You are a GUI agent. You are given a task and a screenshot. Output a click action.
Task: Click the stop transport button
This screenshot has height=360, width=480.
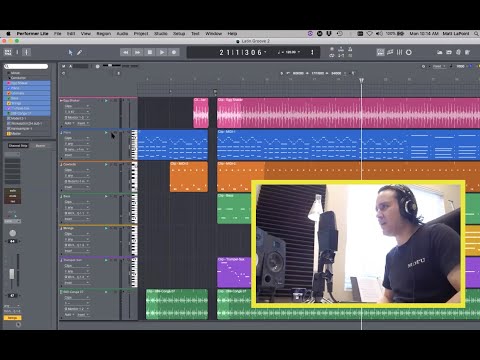point(150,52)
